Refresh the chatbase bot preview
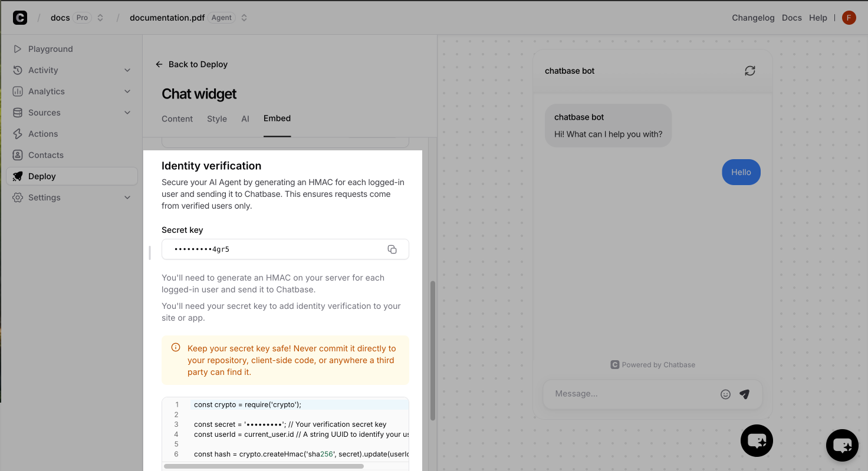Screen dimensions: 868x471 pyautogui.click(x=750, y=71)
